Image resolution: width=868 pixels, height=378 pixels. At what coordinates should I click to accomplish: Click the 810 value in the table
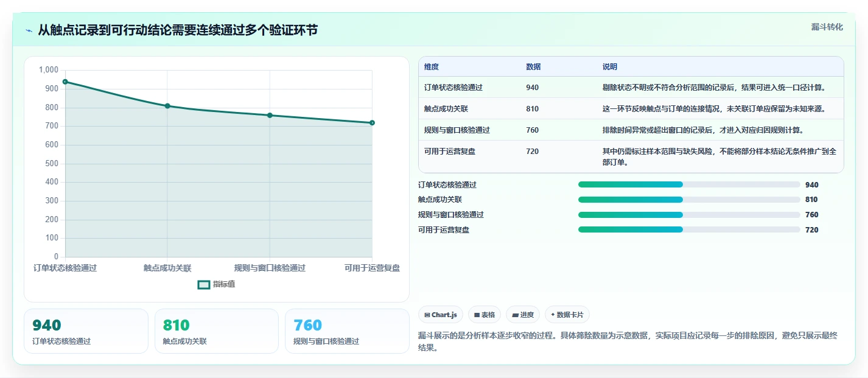tap(533, 109)
